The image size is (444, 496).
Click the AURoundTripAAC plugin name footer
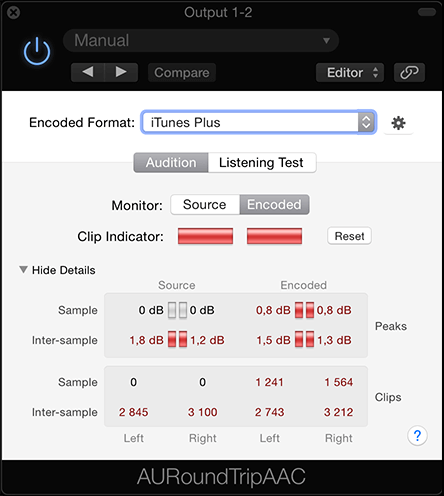tap(221, 477)
